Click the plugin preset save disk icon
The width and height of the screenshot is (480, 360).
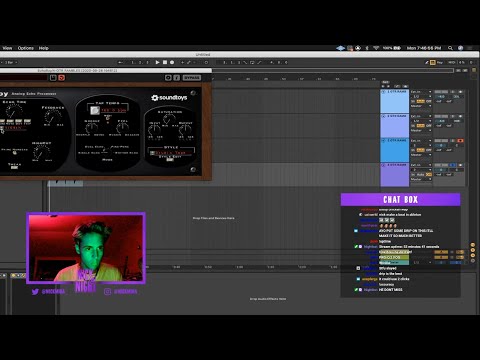(x=53, y=78)
